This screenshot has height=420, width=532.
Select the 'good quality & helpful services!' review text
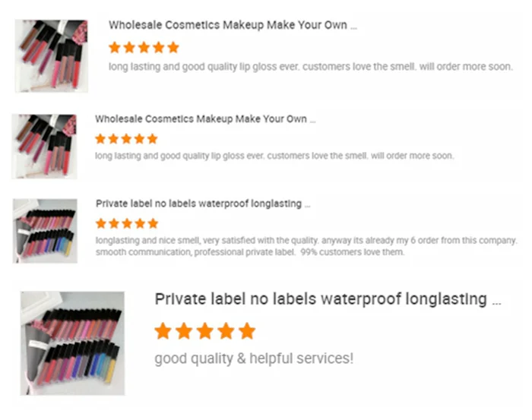coord(254,358)
